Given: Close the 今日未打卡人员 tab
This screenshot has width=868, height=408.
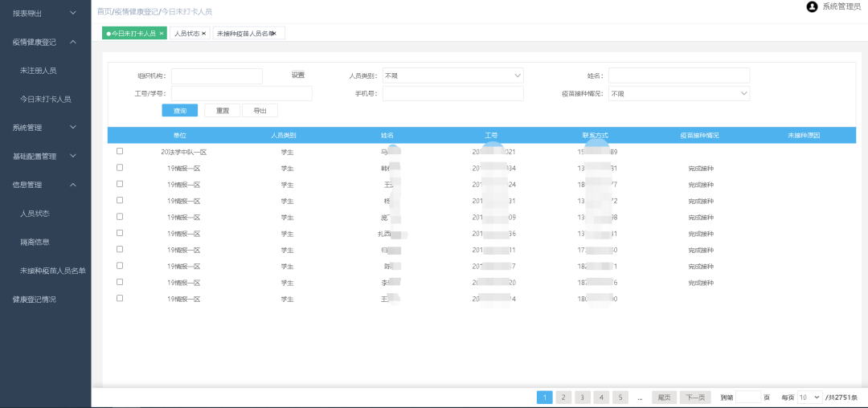Looking at the screenshot, I should click(x=161, y=34).
